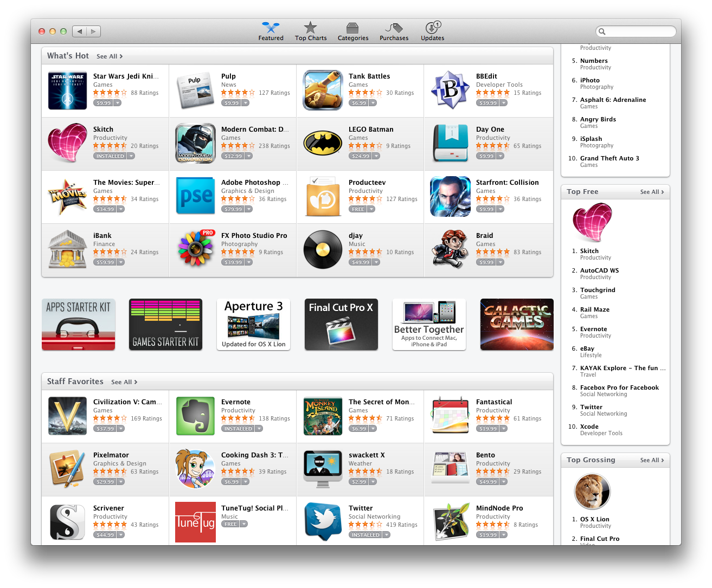The width and height of the screenshot is (712, 588).
Task: Open the OS X Lion icon in Top Grossing
Action: [x=592, y=492]
